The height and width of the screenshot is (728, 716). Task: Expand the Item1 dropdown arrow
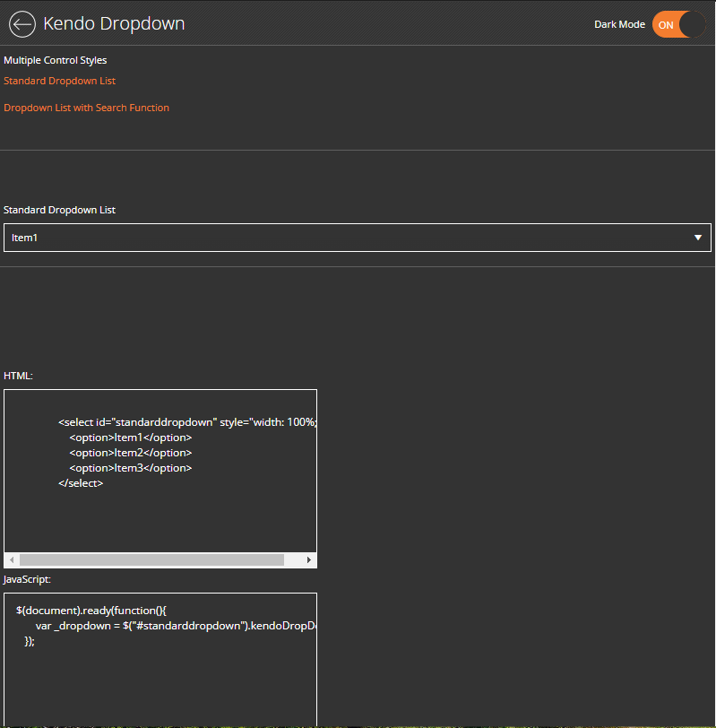tap(698, 238)
